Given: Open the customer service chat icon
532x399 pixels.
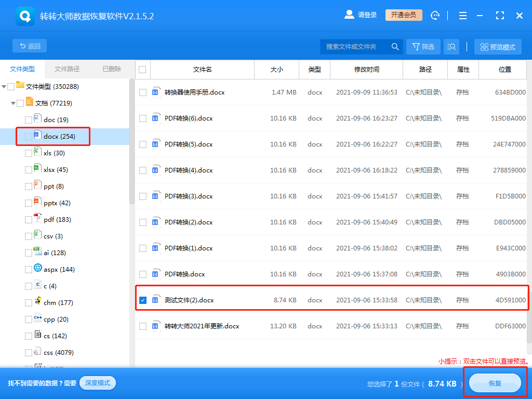Looking at the screenshot, I should point(435,15).
